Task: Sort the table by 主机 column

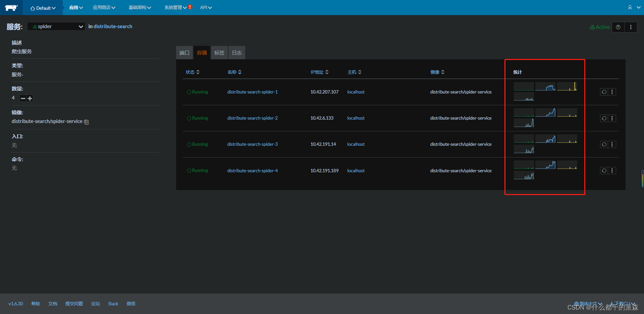Action: [355, 72]
